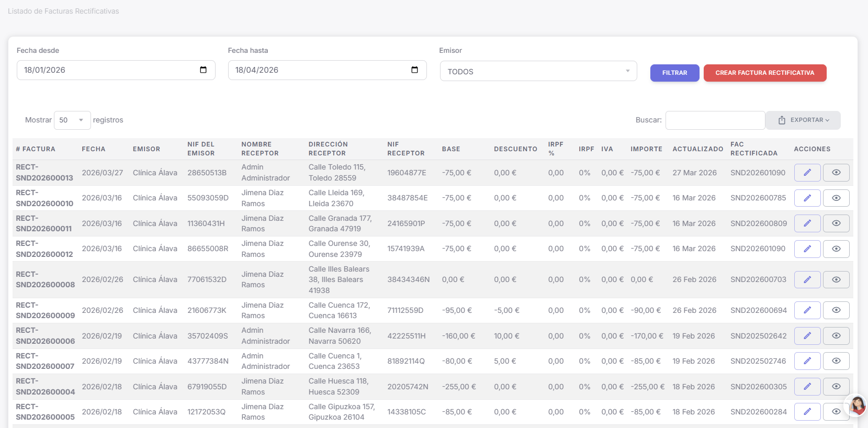Edit invoice RECT-SND202600010 with pencil icon

coord(807,198)
